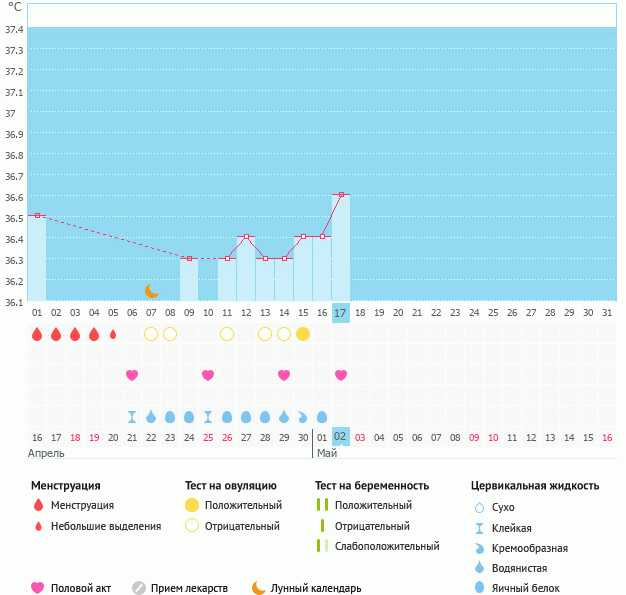
Task: Click the Положительный ovulation test legend circle
Action: [x=192, y=506]
